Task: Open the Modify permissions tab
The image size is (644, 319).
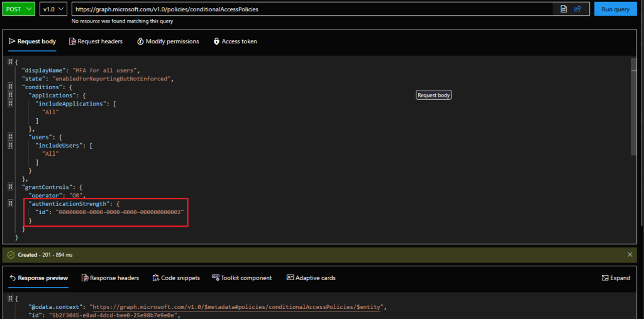Action: pyautogui.click(x=167, y=41)
